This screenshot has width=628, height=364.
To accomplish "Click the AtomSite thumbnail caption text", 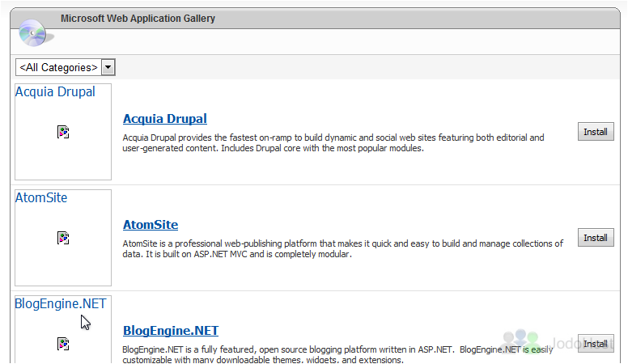I will (41, 198).
